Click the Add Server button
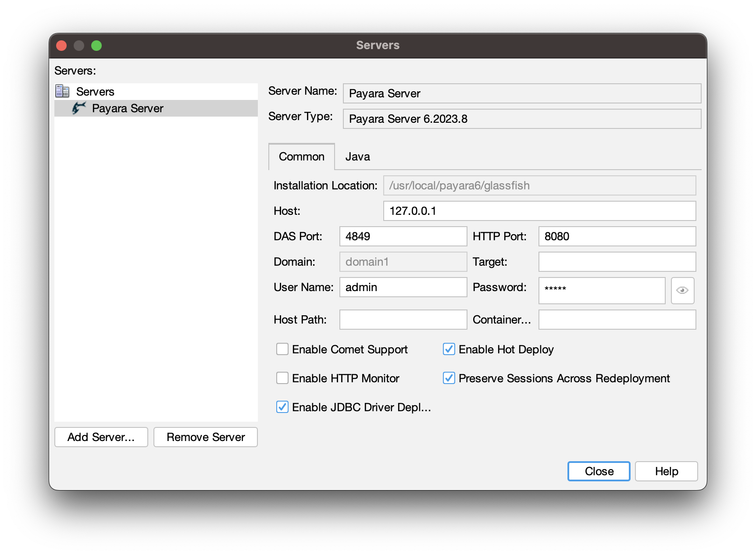Image resolution: width=756 pixels, height=555 pixels. (101, 437)
